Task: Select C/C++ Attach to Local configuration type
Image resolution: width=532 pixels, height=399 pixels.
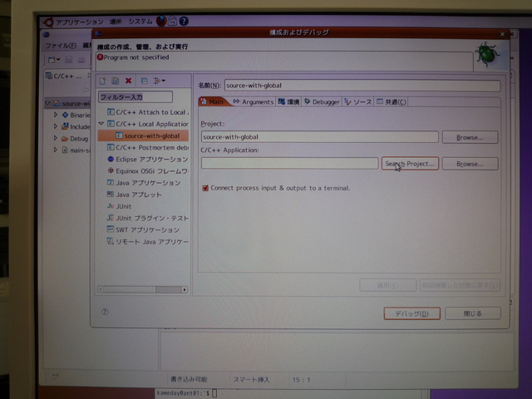Action: click(148, 112)
